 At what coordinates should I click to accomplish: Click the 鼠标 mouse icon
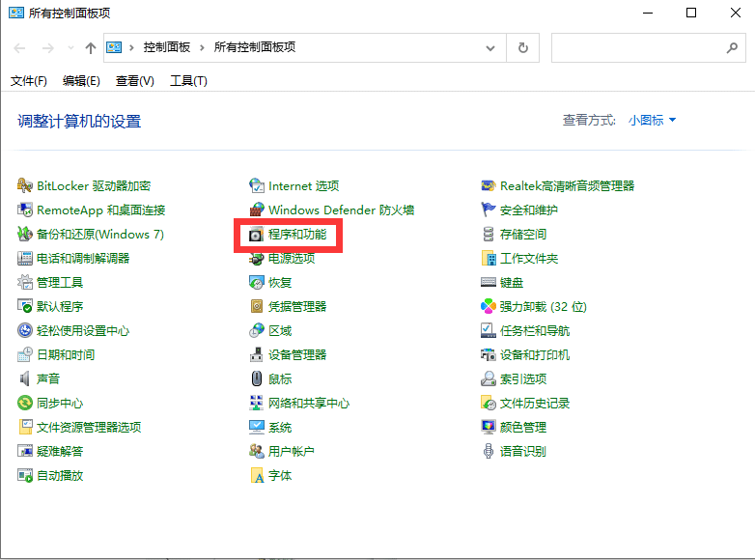(257, 378)
